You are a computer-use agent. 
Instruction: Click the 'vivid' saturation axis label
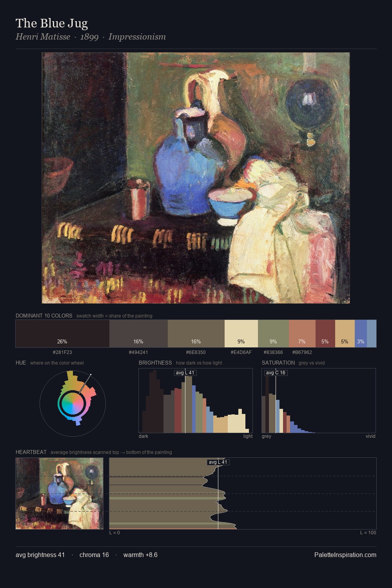coord(370,436)
